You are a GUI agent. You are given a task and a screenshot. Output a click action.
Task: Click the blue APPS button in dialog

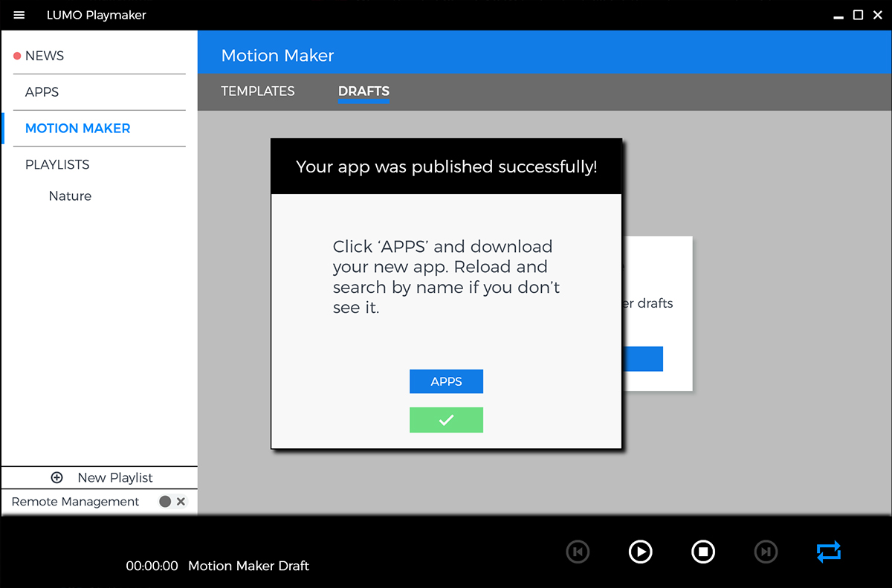(x=446, y=381)
